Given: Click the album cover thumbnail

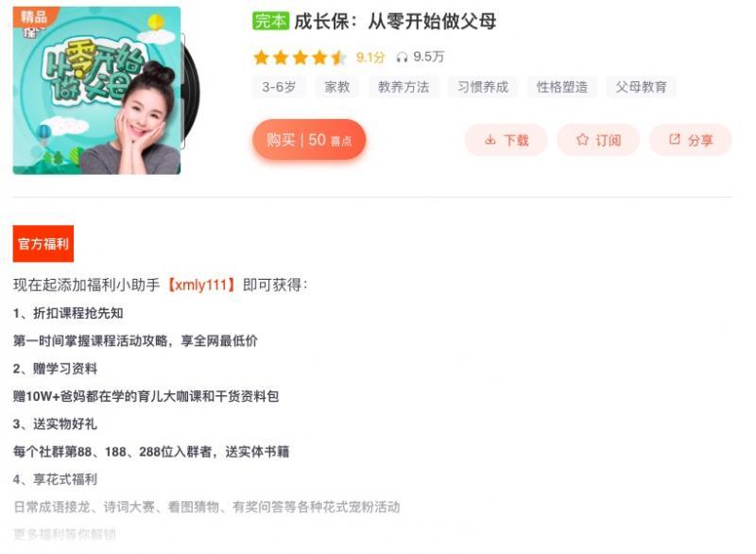Looking at the screenshot, I should pos(97,91).
